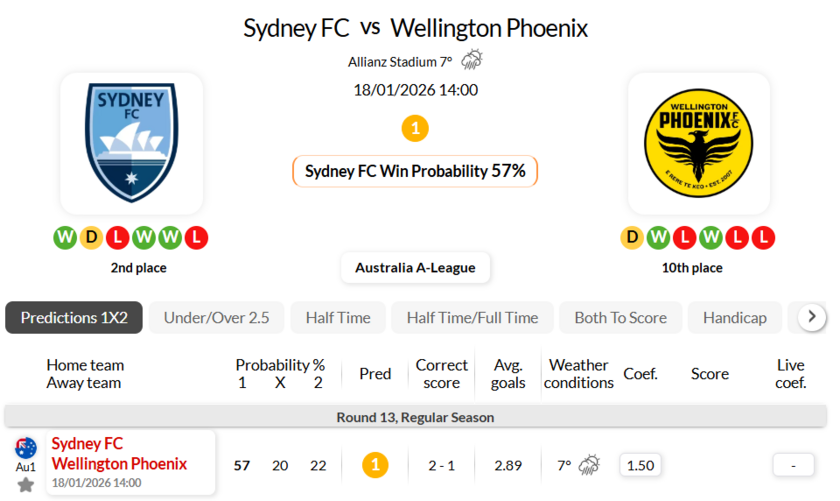
Task: Switch to the Under/Over 2.5 tab
Action: [216, 318]
